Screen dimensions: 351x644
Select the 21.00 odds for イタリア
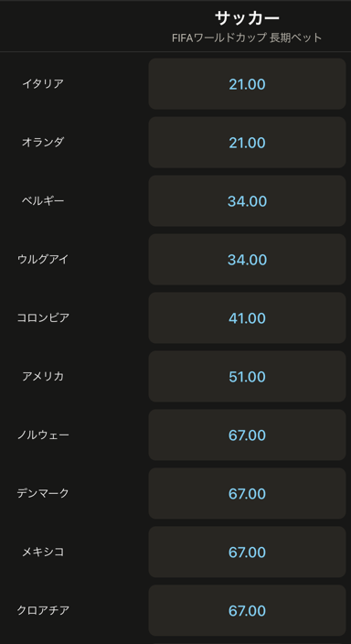point(247,84)
